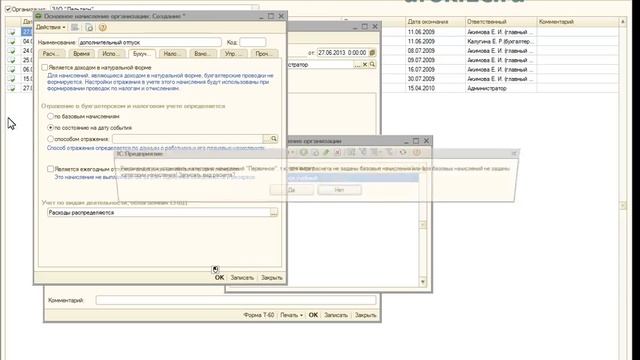Click Записать in the accrual creation window
Viewport: 640px width, 360px height.
coord(242,278)
